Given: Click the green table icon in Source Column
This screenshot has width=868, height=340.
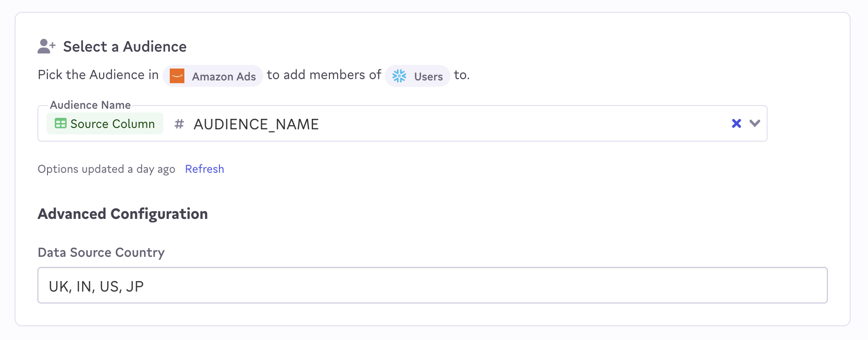Looking at the screenshot, I should [60, 123].
